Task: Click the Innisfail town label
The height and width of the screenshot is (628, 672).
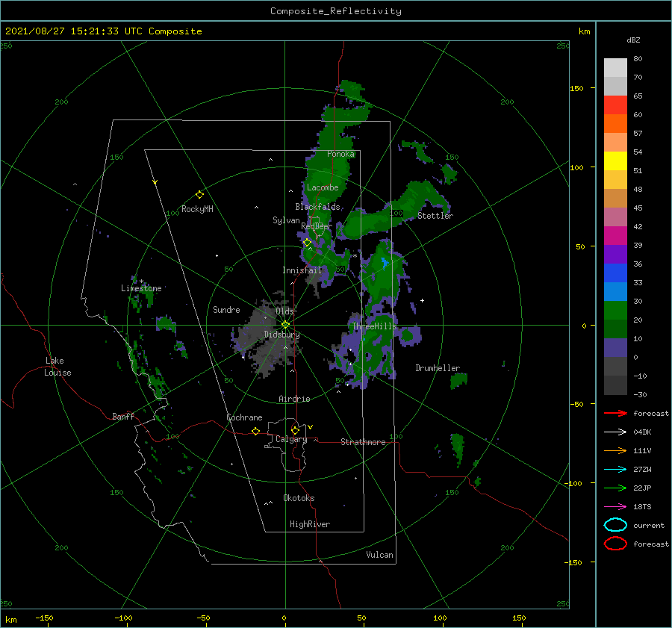Action: (302, 270)
